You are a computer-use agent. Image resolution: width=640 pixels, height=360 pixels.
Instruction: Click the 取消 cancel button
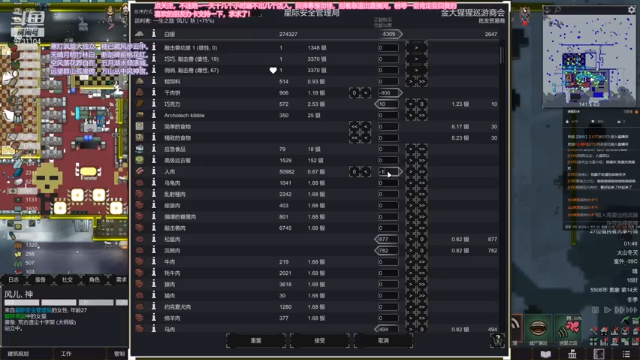click(x=383, y=340)
